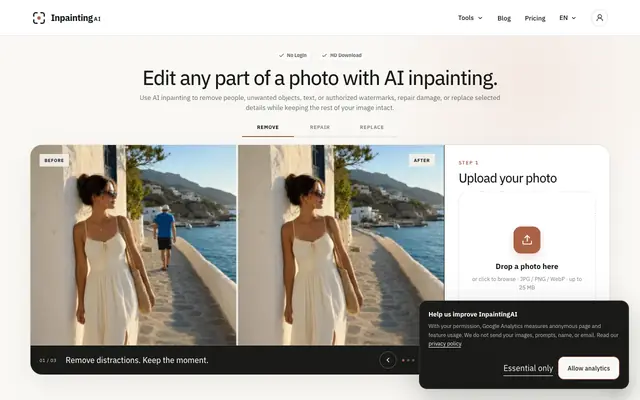Click the InpaintingAI brand name

point(76,18)
